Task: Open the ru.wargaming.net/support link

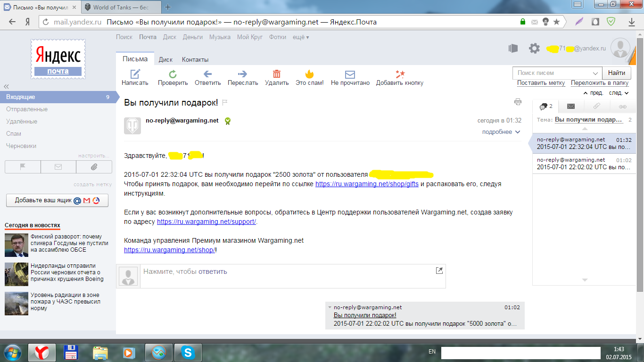Action: coord(206,222)
